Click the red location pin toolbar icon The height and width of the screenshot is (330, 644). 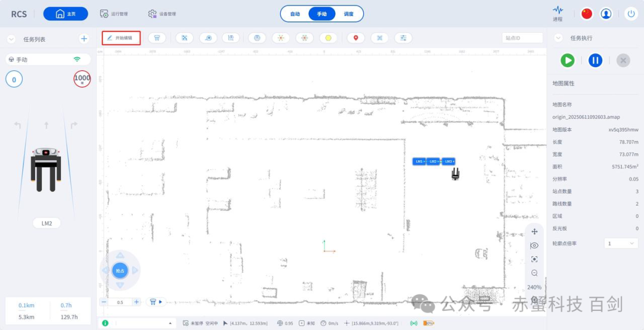coord(355,38)
